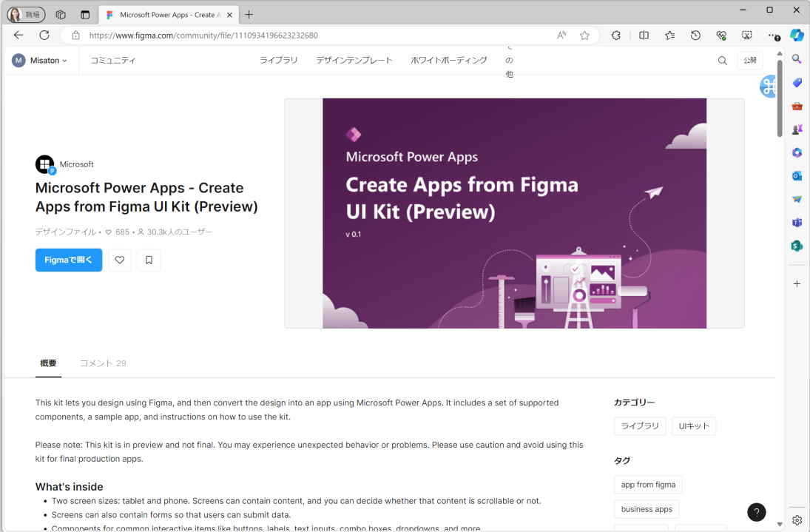Click the 公開 button
The width and height of the screenshot is (810, 532).
click(750, 61)
